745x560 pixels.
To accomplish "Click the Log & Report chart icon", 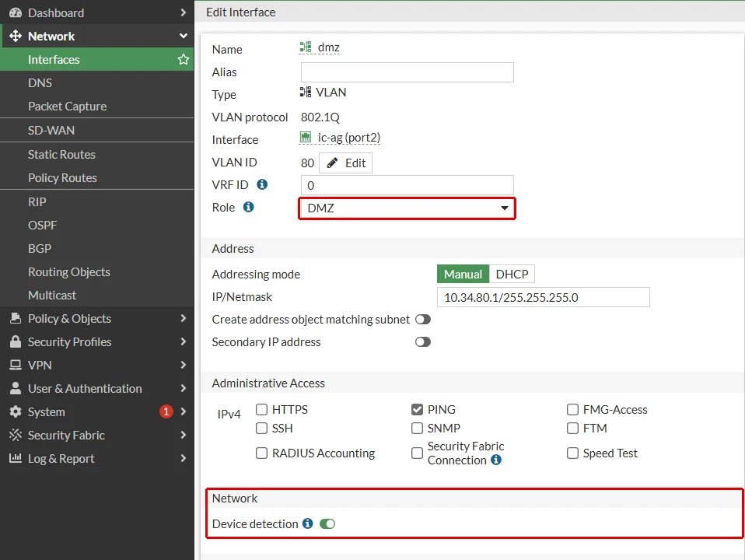I will pyautogui.click(x=16, y=458).
